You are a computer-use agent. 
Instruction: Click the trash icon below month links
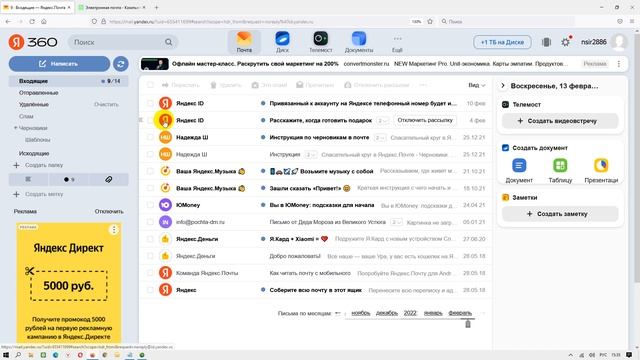click(x=468, y=324)
